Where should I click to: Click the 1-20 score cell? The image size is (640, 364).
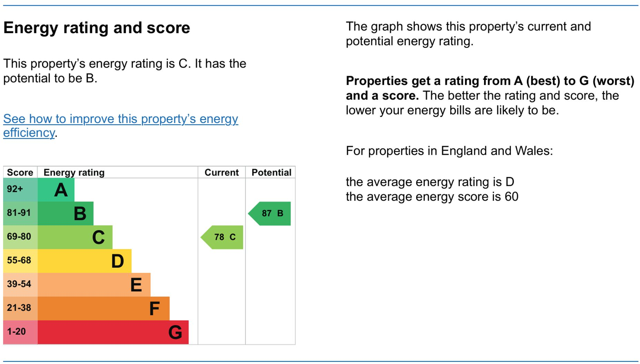pos(20,332)
